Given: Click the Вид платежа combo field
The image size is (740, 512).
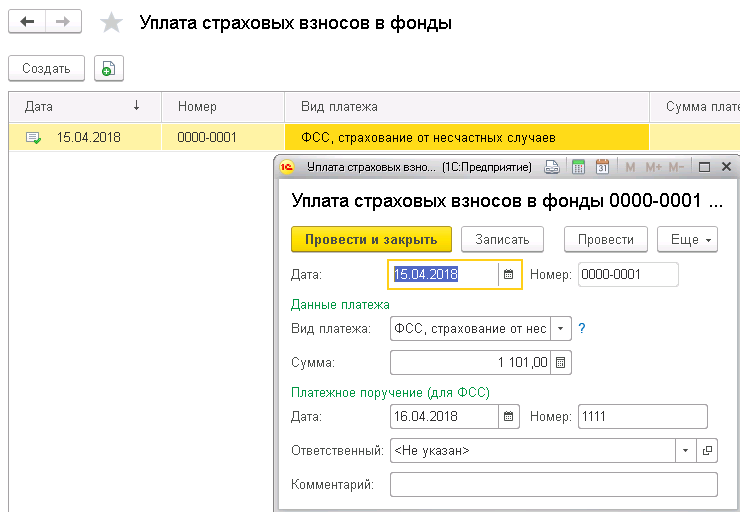Looking at the screenshot, I should point(470,328).
